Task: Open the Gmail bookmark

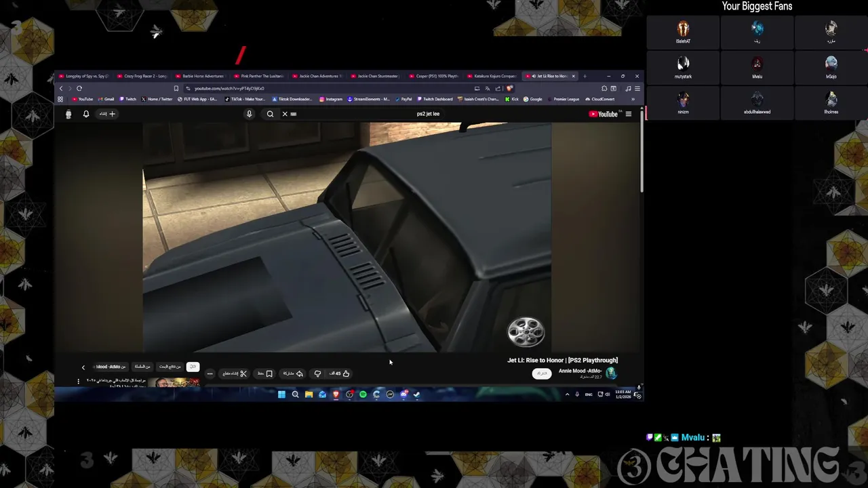Action: [106, 99]
